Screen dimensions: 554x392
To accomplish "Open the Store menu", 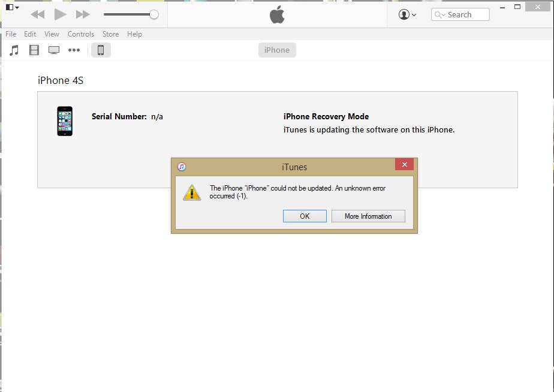I will tap(110, 34).
